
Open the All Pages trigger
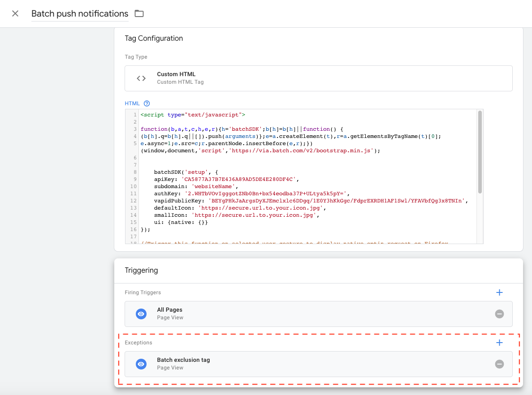click(318, 314)
